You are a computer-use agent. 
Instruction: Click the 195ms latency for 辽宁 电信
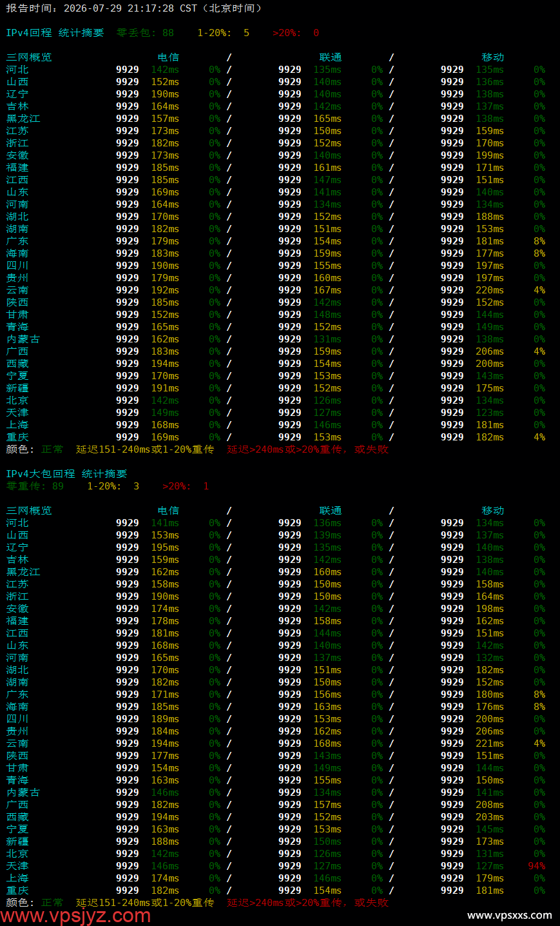(165, 547)
